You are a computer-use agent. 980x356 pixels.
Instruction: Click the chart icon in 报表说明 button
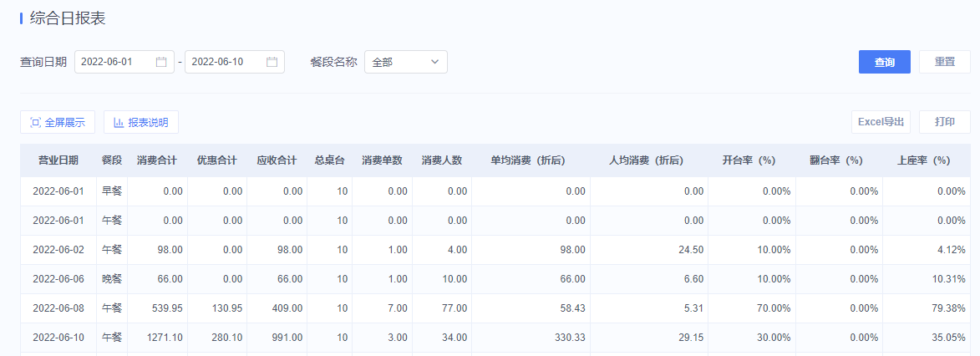point(118,123)
